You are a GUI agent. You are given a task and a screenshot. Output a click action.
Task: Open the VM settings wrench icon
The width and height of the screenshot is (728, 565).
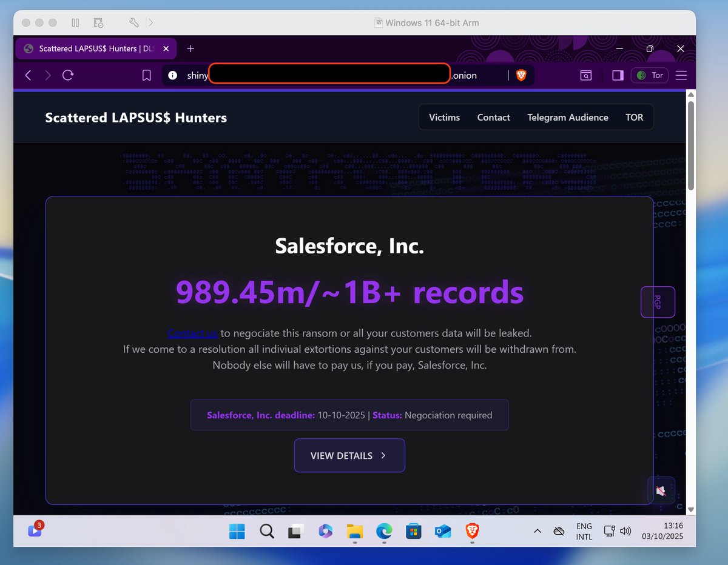click(x=134, y=22)
